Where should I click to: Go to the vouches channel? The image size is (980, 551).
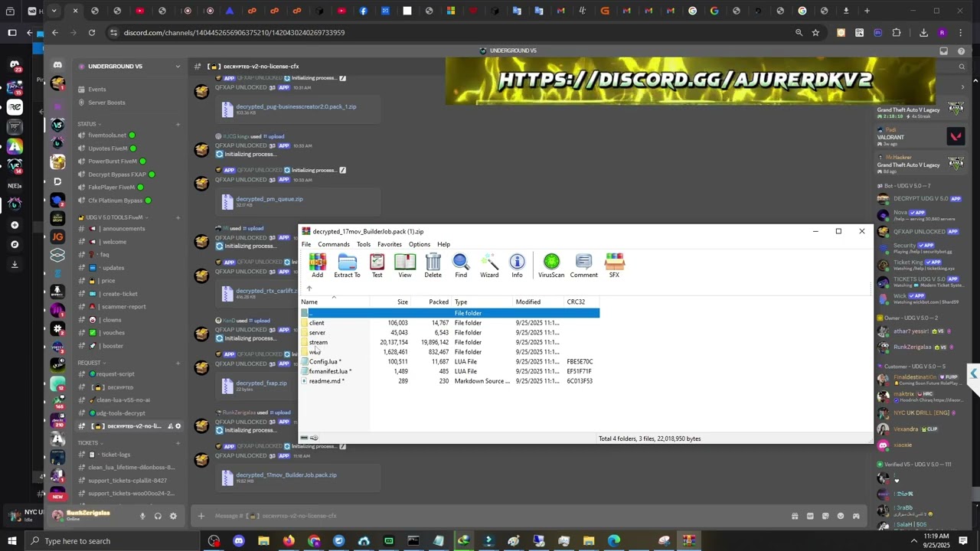pos(113,333)
